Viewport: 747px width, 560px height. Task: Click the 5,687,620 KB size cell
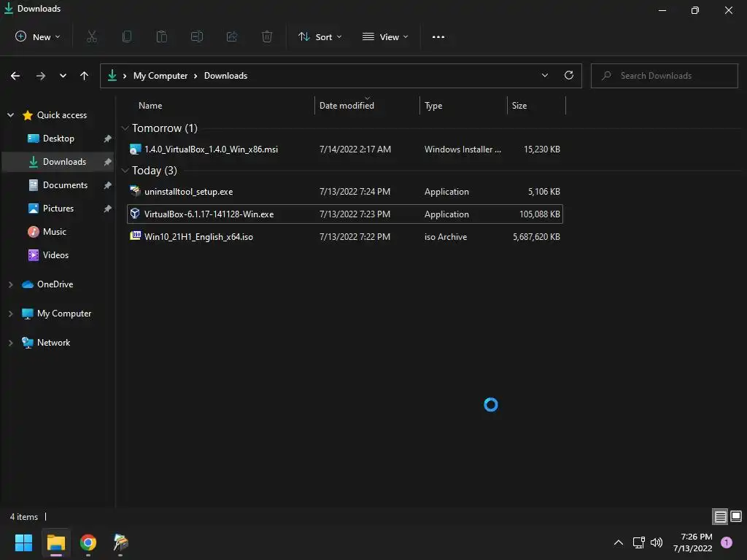pos(536,237)
